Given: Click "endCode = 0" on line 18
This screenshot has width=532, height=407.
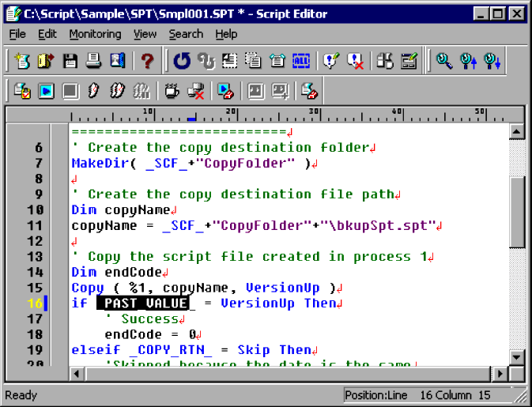Looking at the screenshot, I should [x=150, y=335].
